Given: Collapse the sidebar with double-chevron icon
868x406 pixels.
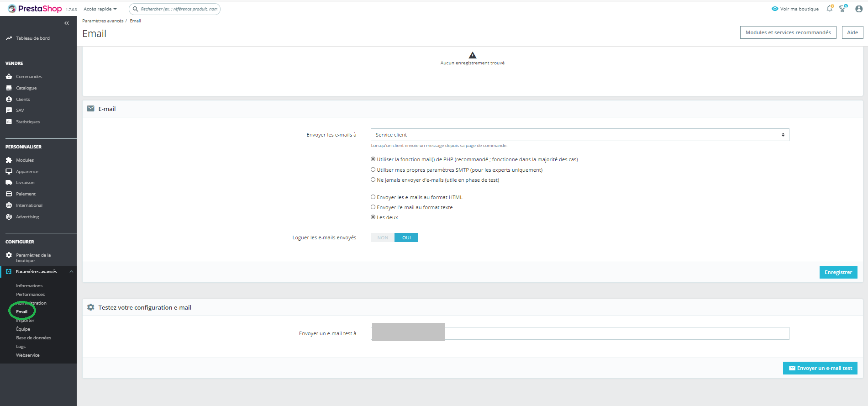Looking at the screenshot, I should point(67,23).
